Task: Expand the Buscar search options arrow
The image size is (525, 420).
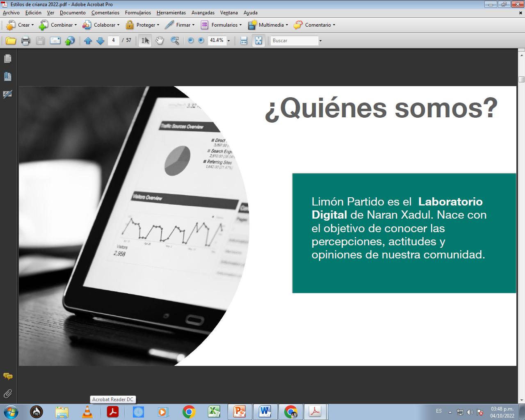Action: [x=320, y=41]
